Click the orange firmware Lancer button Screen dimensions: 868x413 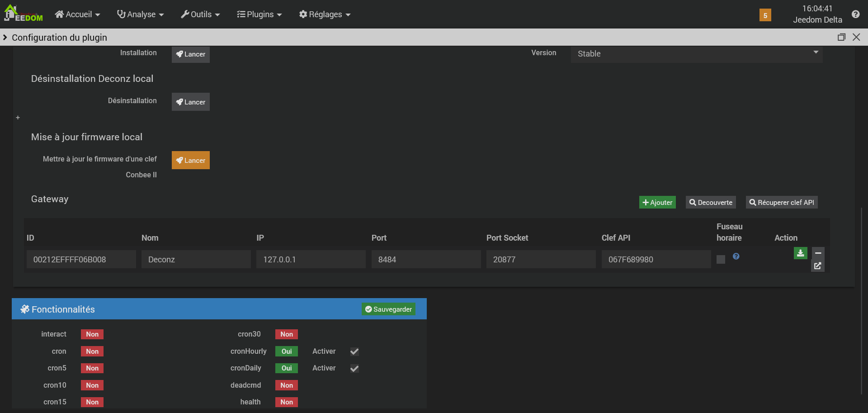click(x=191, y=160)
